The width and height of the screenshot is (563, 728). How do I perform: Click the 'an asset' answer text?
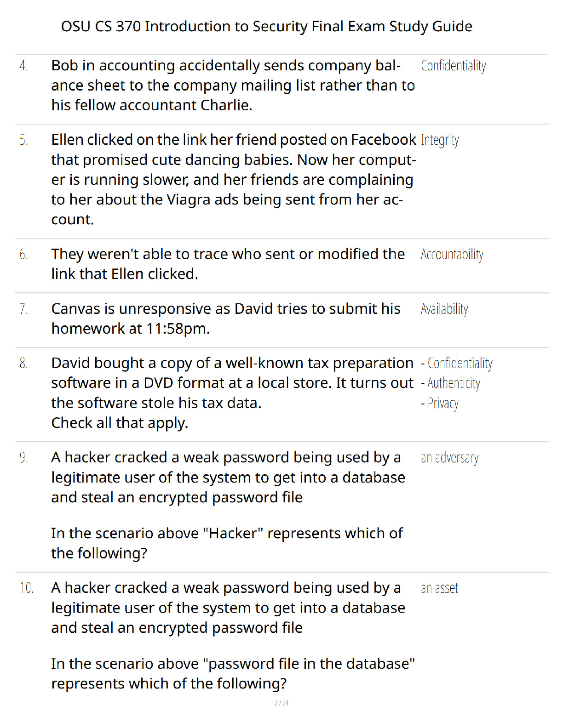pyautogui.click(x=439, y=588)
